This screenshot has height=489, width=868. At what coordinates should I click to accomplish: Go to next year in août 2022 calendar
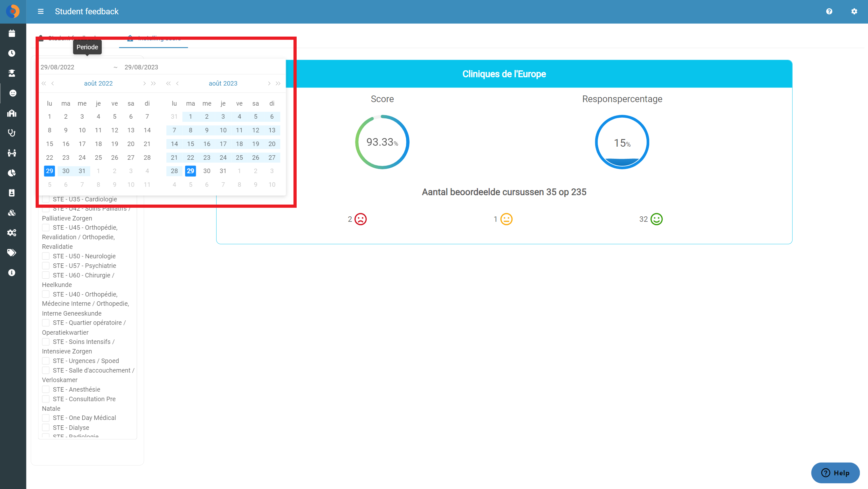(153, 83)
